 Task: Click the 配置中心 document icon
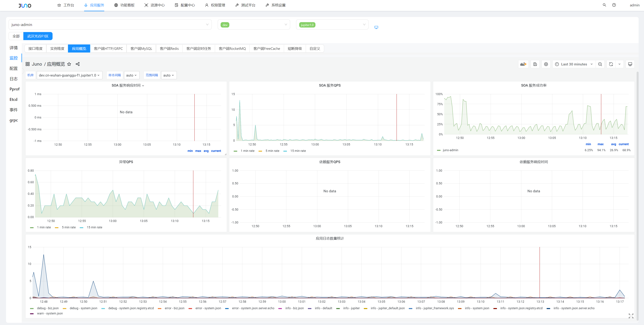(x=176, y=5)
